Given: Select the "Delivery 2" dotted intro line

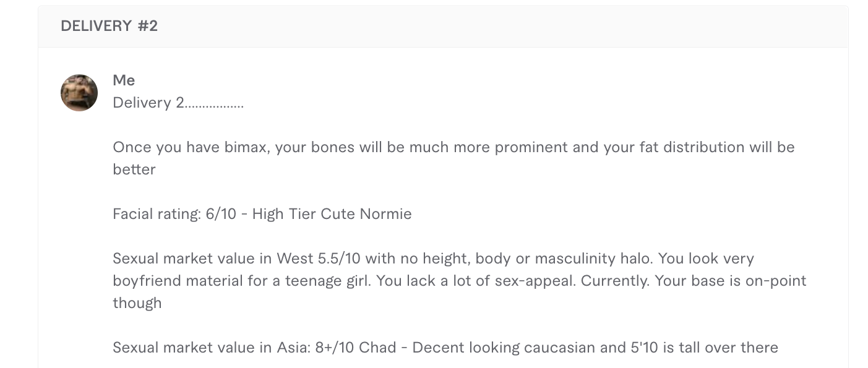Looking at the screenshot, I should click(x=178, y=103).
